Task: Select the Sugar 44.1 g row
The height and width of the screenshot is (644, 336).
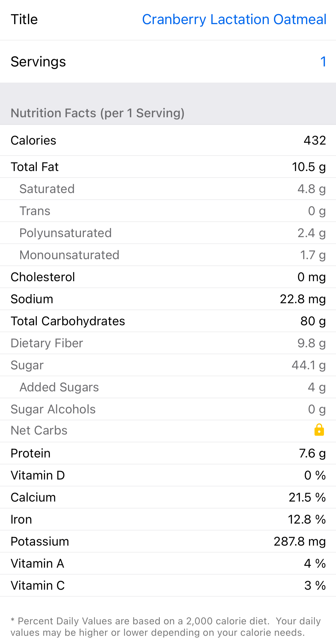Action: (x=168, y=365)
